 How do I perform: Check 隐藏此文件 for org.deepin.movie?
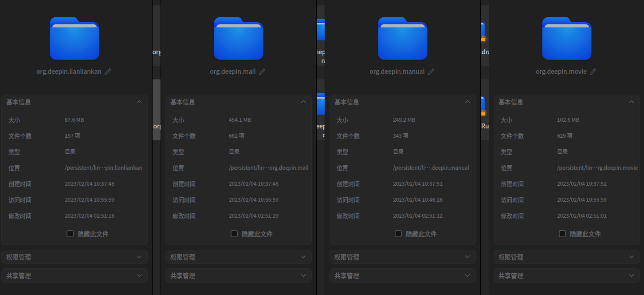pos(562,233)
